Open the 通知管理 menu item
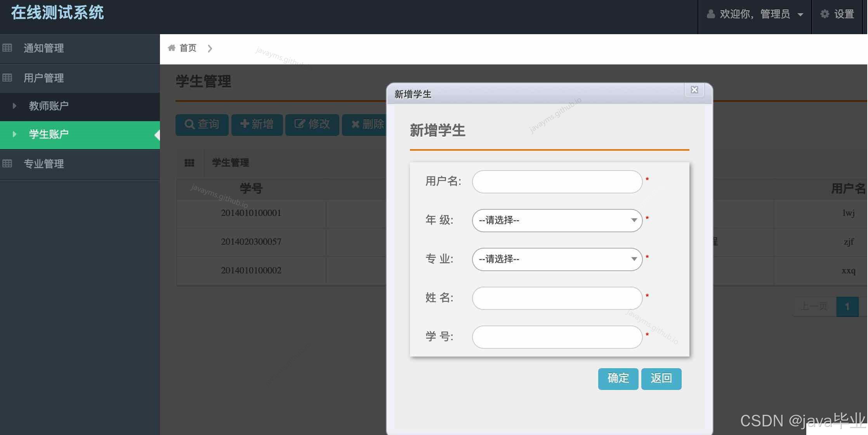Image resolution: width=868 pixels, height=435 pixels. 43,48
